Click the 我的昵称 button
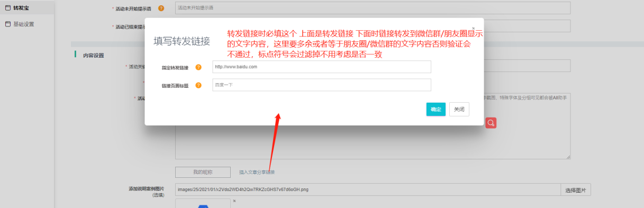The width and height of the screenshot is (644, 208). coord(203,172)
